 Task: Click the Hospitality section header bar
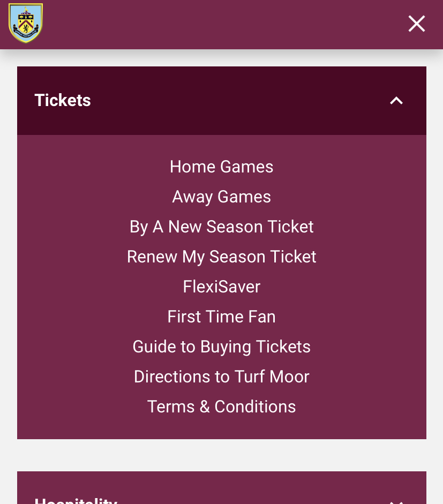coord(222,488)
